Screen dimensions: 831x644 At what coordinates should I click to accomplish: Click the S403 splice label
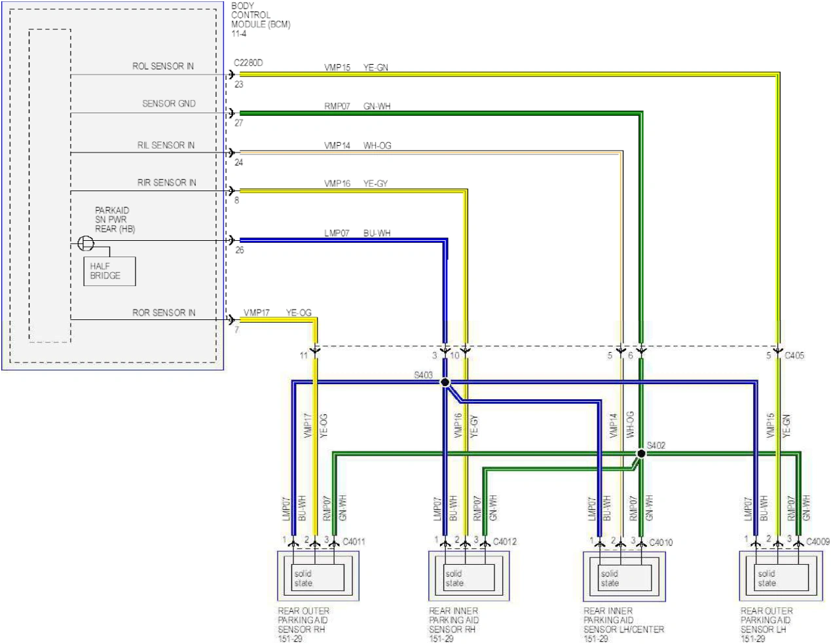point(424,375)
